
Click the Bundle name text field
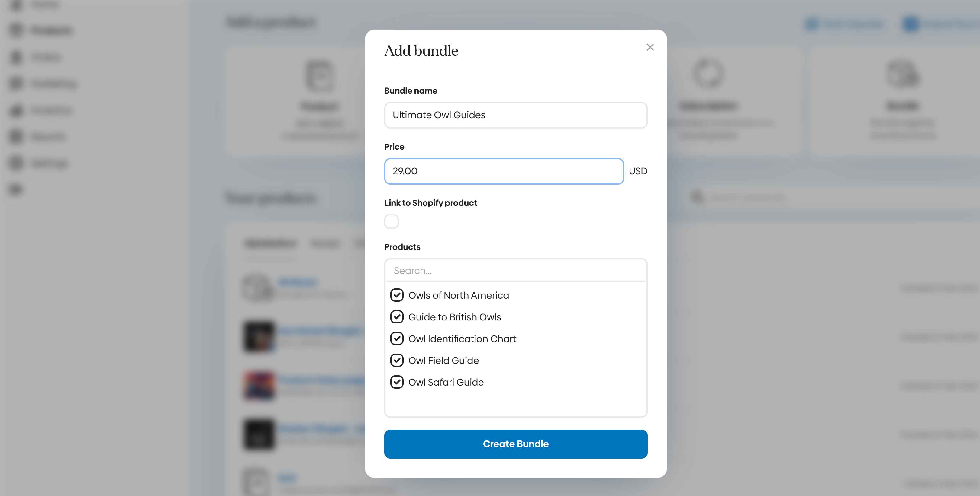point(515,115)
